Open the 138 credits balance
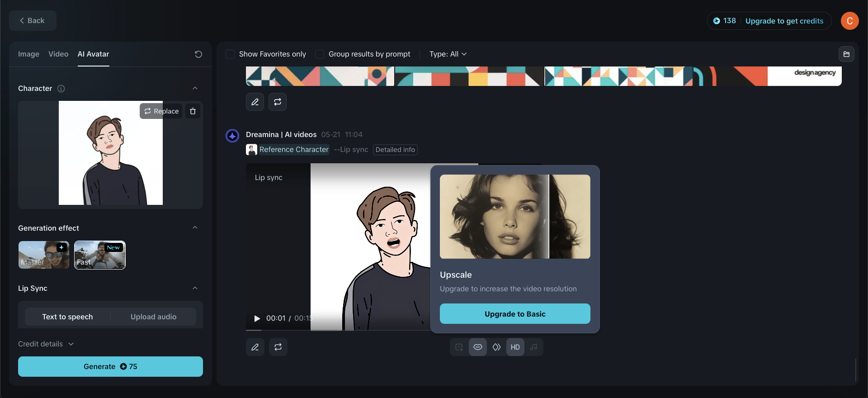Image resolution: width=868 pixels, height=398 pixels. tap(724, 21)
